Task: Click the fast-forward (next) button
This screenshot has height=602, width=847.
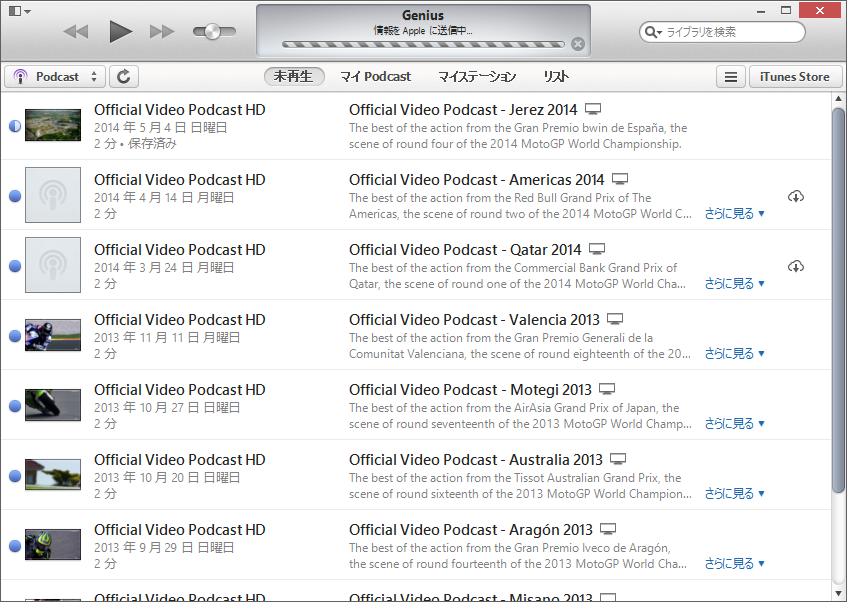Action: click(x=162, y=32)
